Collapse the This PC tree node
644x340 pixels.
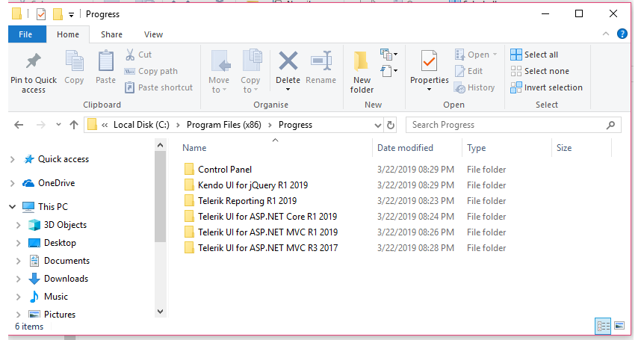point(12,207)
